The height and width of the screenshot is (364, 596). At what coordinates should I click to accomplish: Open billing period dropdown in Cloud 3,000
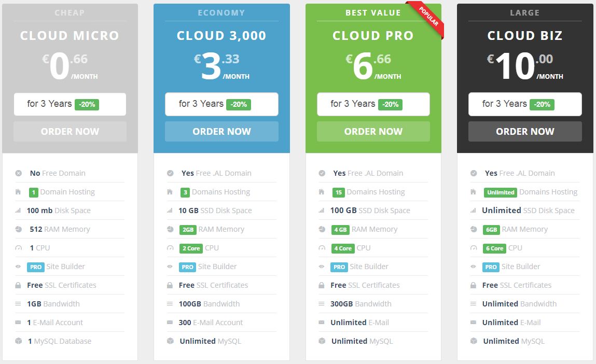pyautogui.click(x=221, y=104)
